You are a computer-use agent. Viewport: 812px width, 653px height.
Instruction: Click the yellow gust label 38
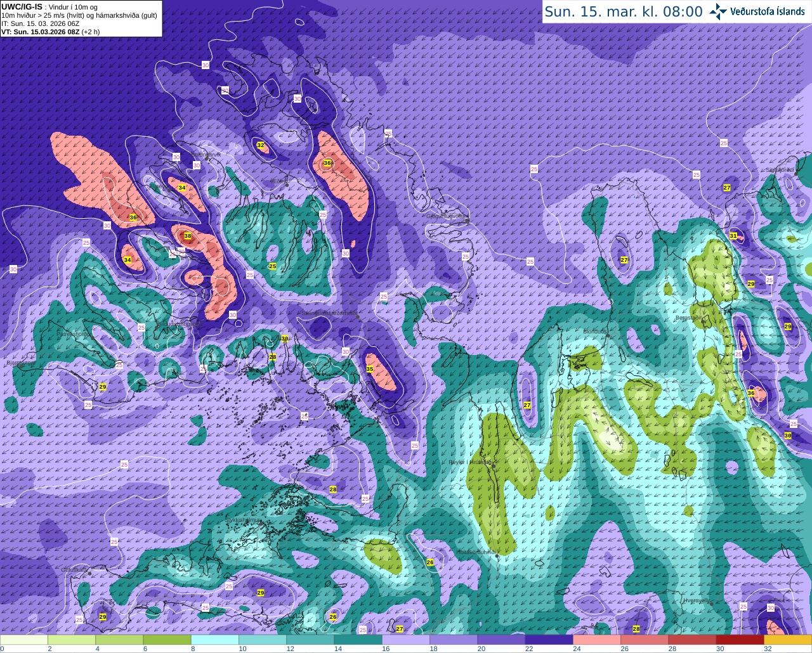188,236
